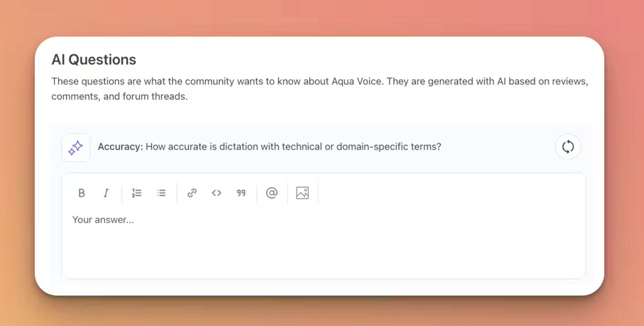This screenshot has height=326, width=644.
Task: Mention a user with the @ icon
Action: click(272, 193)
